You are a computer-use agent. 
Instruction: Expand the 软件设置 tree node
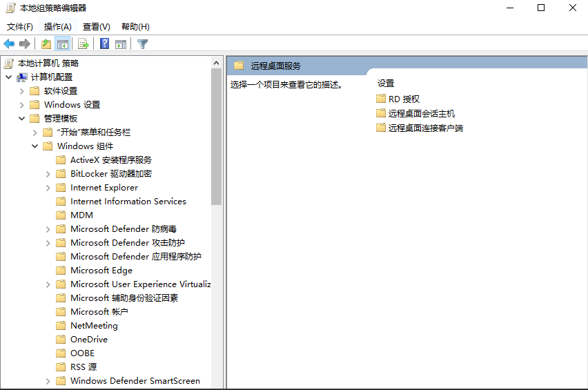pos(21,91)
